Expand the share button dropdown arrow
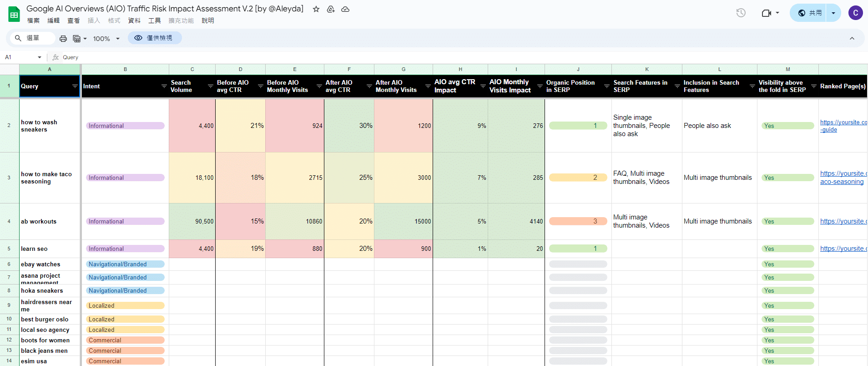 [833, 13]
